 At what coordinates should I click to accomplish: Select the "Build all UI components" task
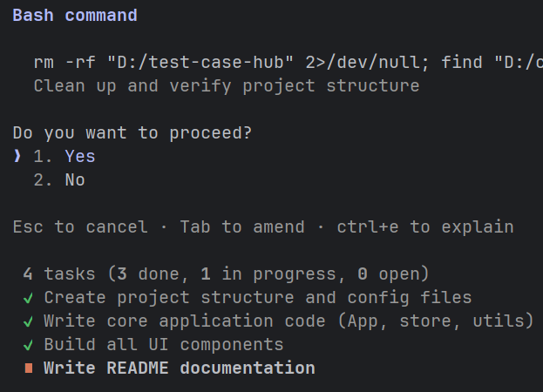[x=164, y=345]
